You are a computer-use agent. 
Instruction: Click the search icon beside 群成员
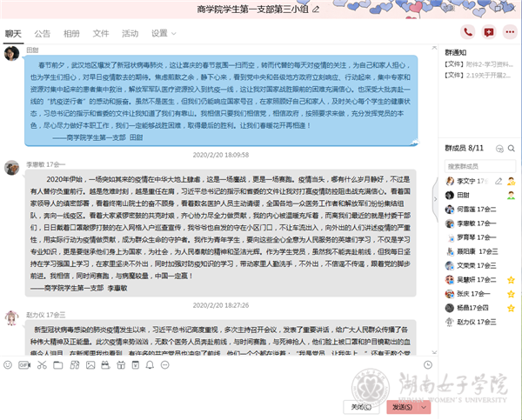512,149
